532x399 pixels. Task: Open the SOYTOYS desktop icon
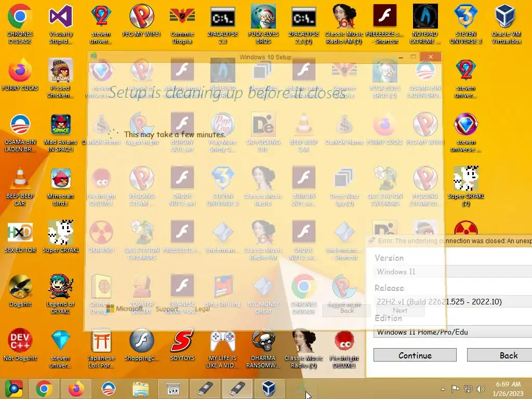click(182, 345)
